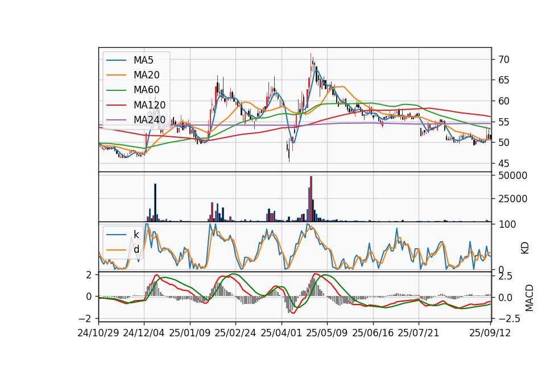This screenshot has width=546, height=392.
Task: Click the k label in KD legend
Action: point(136,235)
